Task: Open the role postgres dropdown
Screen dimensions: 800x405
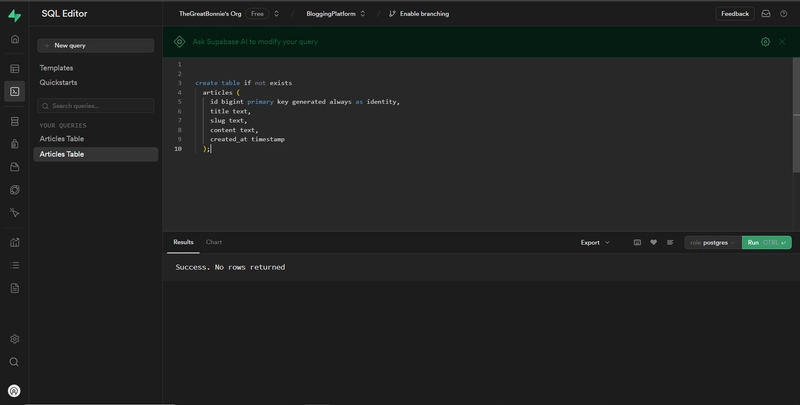Action: point(713,243)
